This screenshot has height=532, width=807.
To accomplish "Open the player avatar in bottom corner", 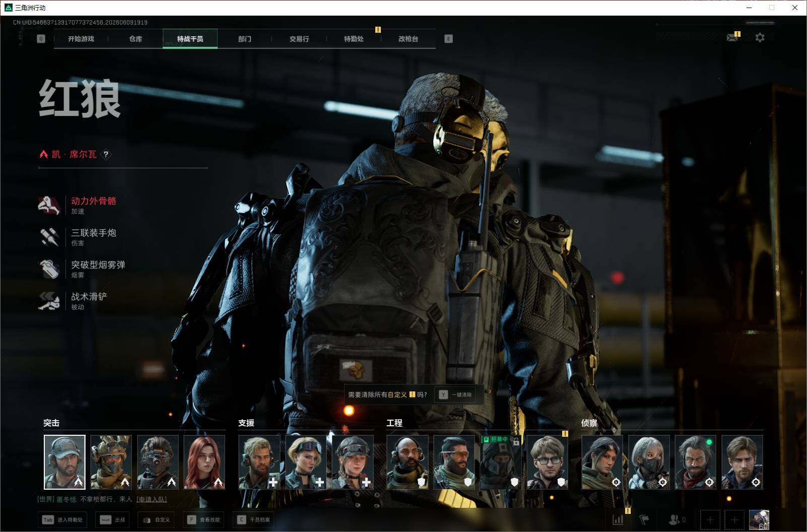I will point(759,519).
